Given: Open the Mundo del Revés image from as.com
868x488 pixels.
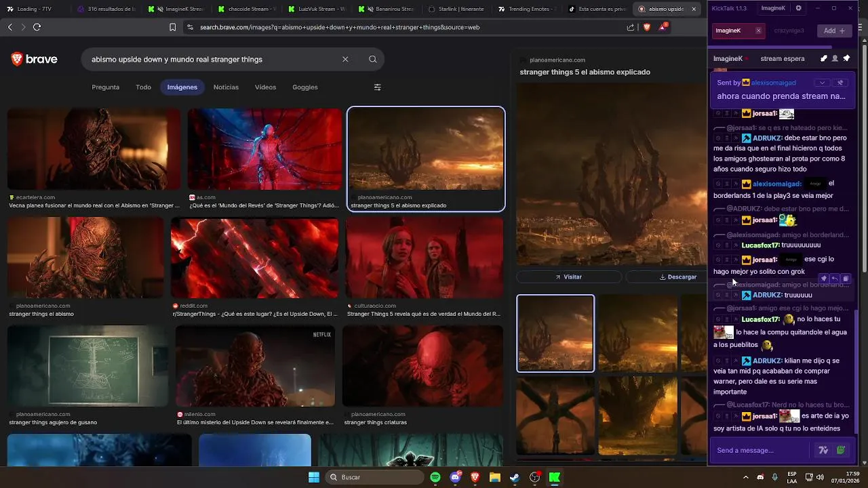Looking at the screenshot, I should click(264, 149).
